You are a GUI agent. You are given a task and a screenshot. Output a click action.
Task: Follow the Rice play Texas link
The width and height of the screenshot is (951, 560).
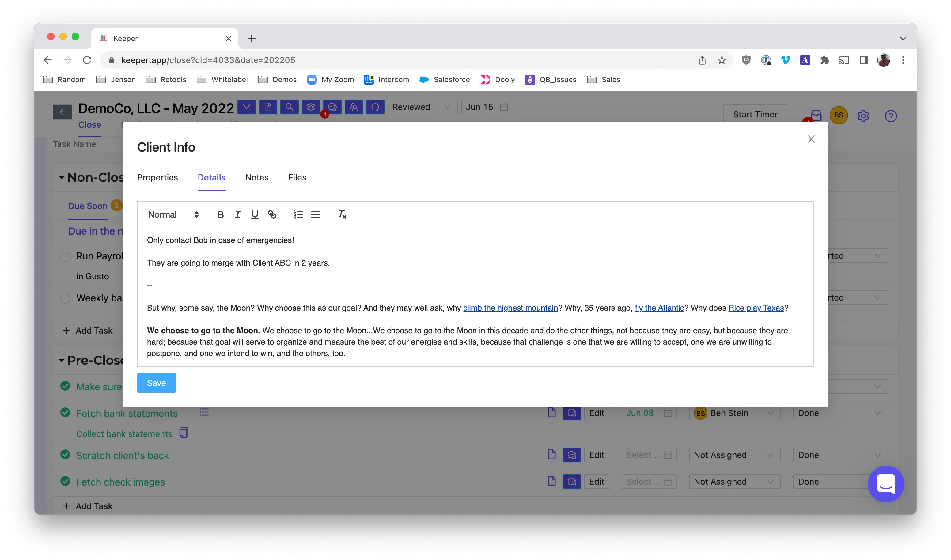point(756,308)
